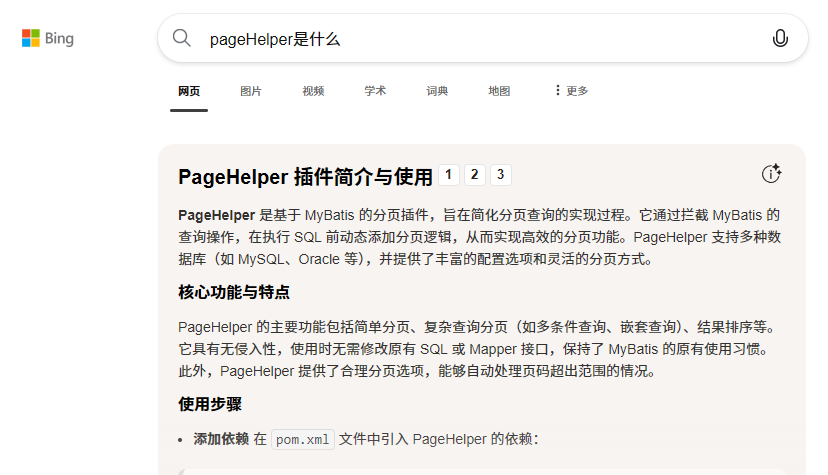Go to the 地图 tab
This screenshot has height=475, width=828.
(x=499, y=91)
